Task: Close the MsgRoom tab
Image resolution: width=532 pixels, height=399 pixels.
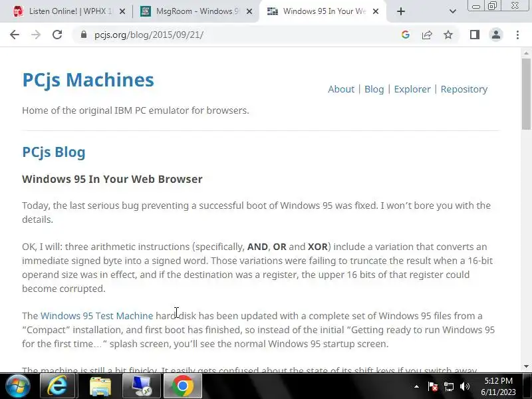Action: coord(249,11)
